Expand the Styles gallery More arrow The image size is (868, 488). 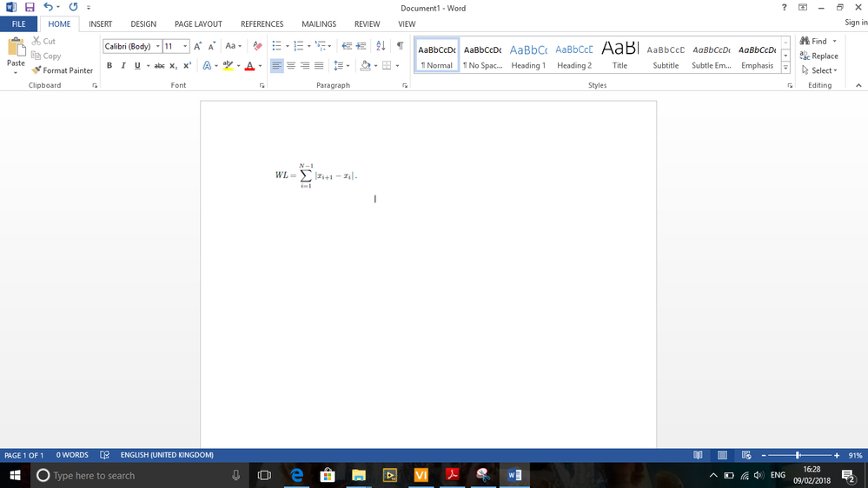pos(785,68)
